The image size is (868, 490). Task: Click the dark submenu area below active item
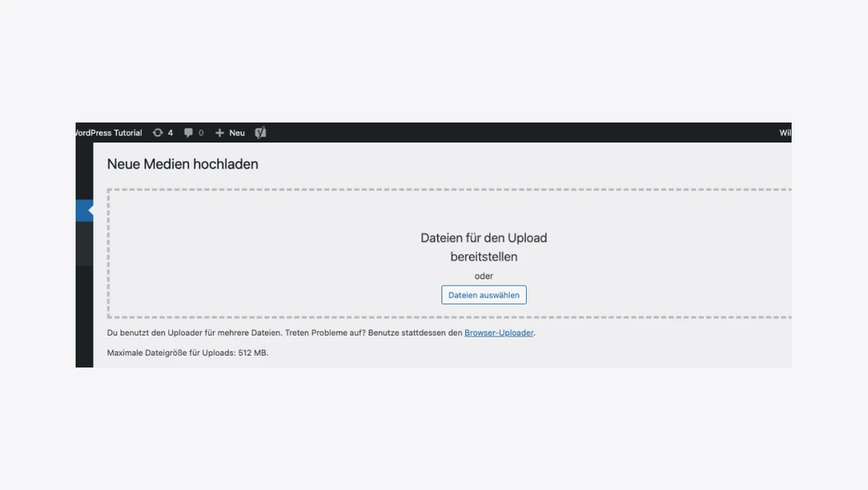(x=84, y=244)
